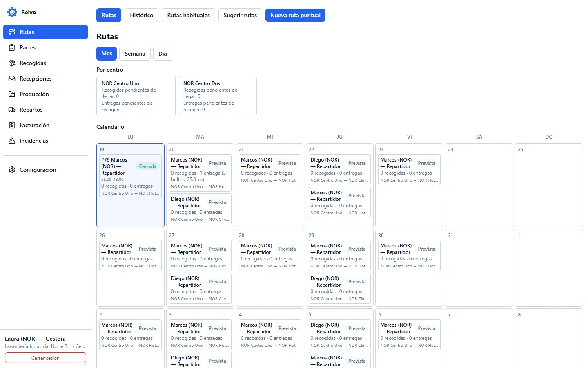Open the Rutas habituales tab
The width and height of the screenshot is (588, 368).
(188, 15)
